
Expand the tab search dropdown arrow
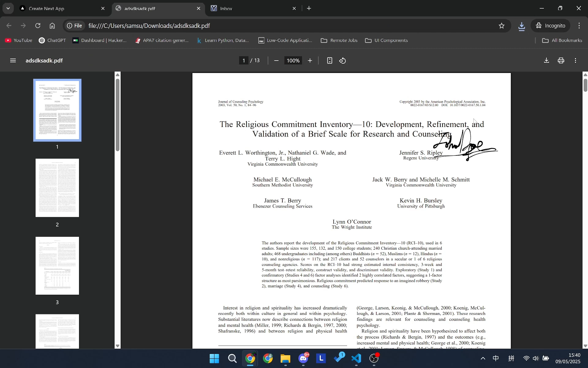[8, 8]
